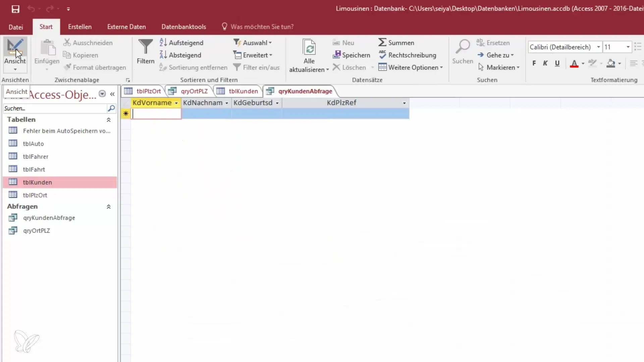This screenshot has height=362, width=644.
Task: Open KdVorname column filter arrow
Action: [x=176, y=103]
